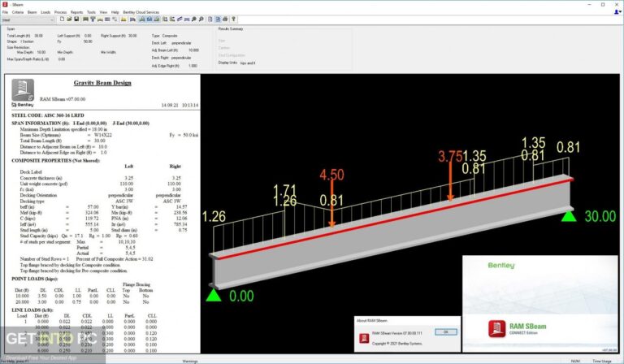The height and width of the screenshot is (364, 624).
Task: Click the funnel-shaped toolbar icon
Action: tap(93, 19)
